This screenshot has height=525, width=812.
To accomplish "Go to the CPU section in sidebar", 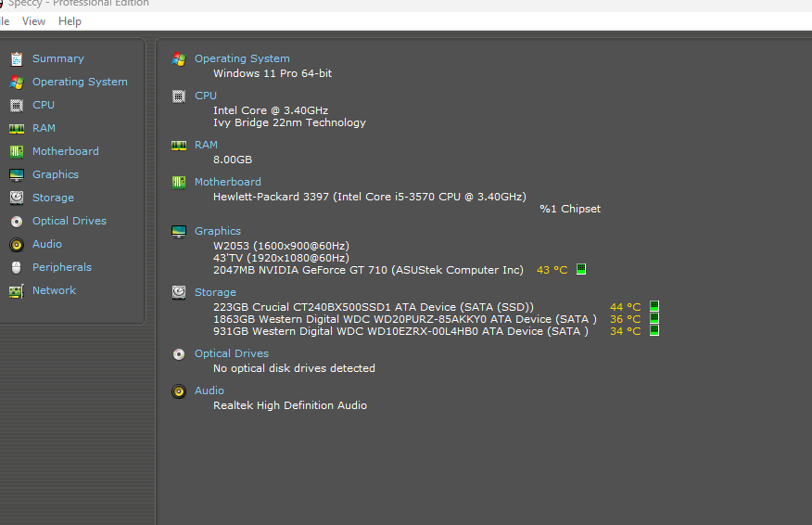I will pos(44,105).
